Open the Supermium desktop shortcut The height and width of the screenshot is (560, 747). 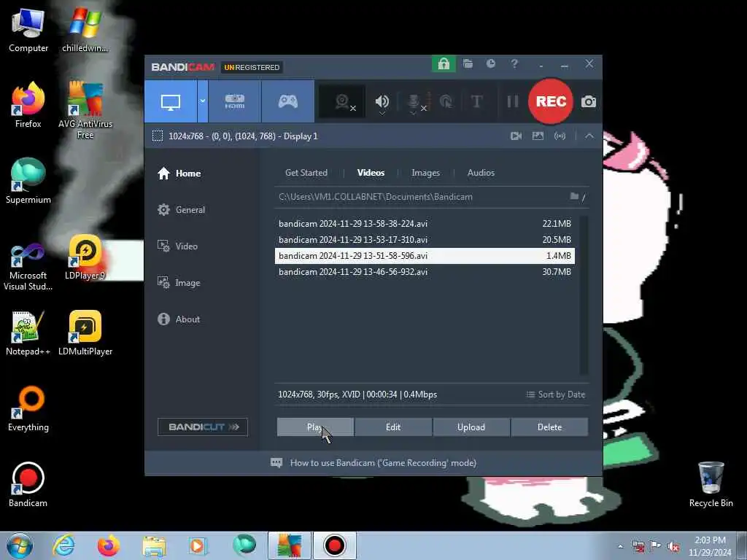coord(28,181)
